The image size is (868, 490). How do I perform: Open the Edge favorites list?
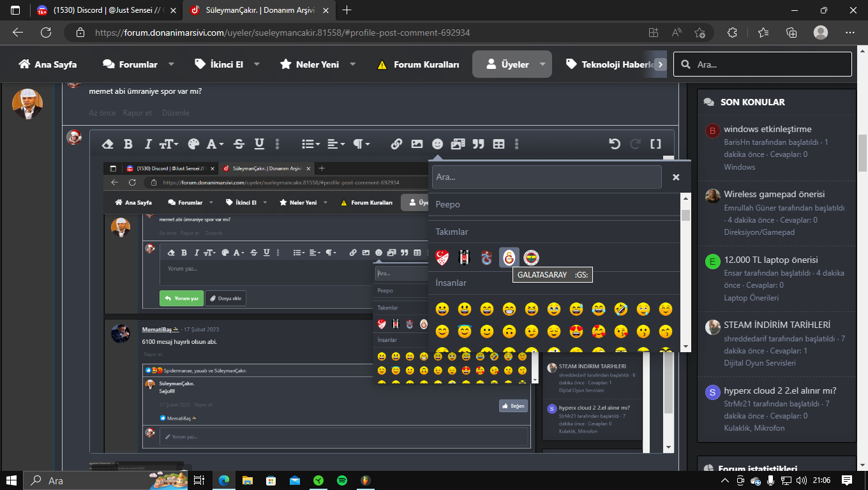click(x=763, y=33)
